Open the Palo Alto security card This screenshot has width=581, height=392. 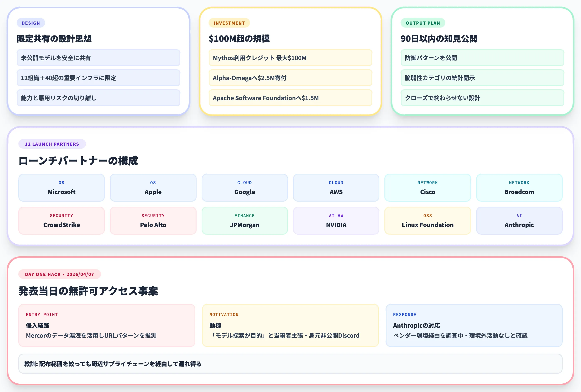pos(153,220)
